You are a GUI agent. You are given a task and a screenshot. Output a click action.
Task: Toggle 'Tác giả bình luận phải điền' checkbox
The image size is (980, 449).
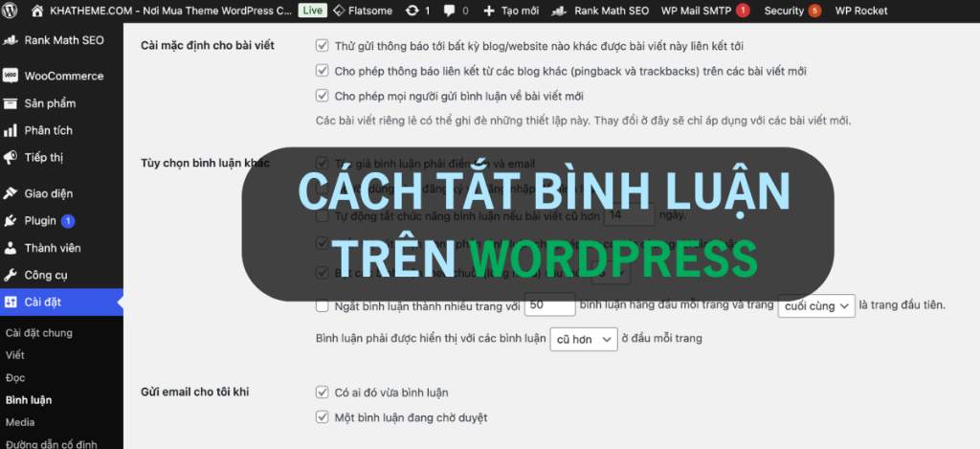(322, 163)
